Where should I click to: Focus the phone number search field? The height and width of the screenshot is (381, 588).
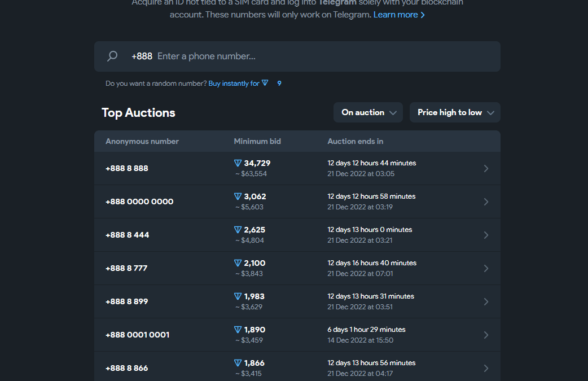tap(297, 56)
